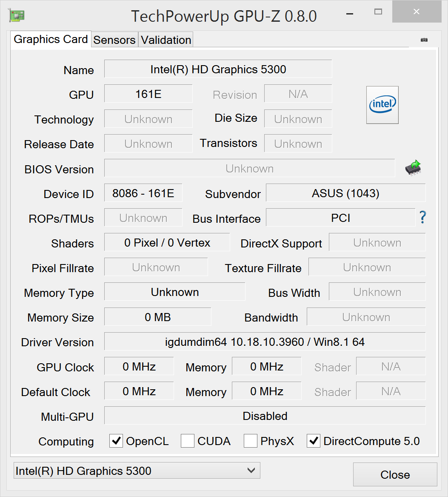Click the camera screenshot icon
Screen dimensions: 448x497
pos(424,40)
